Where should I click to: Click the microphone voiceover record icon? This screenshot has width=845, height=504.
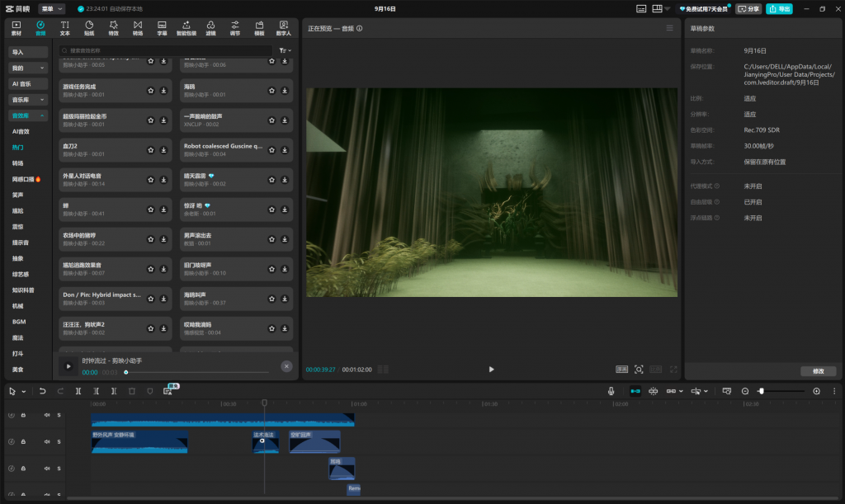611,391
